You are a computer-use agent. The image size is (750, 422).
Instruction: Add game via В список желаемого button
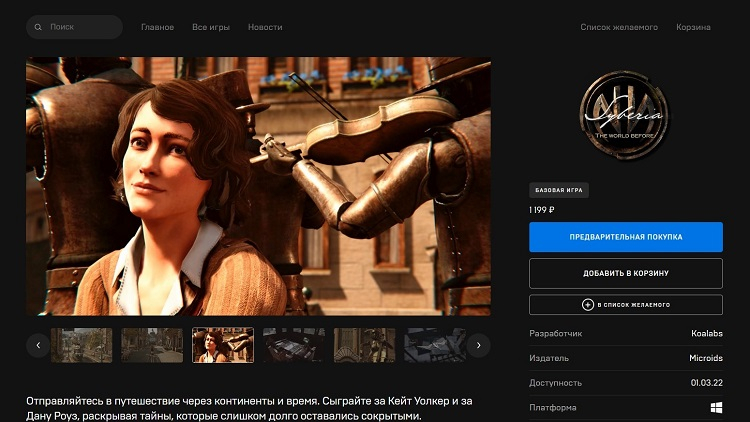[626, 305]
